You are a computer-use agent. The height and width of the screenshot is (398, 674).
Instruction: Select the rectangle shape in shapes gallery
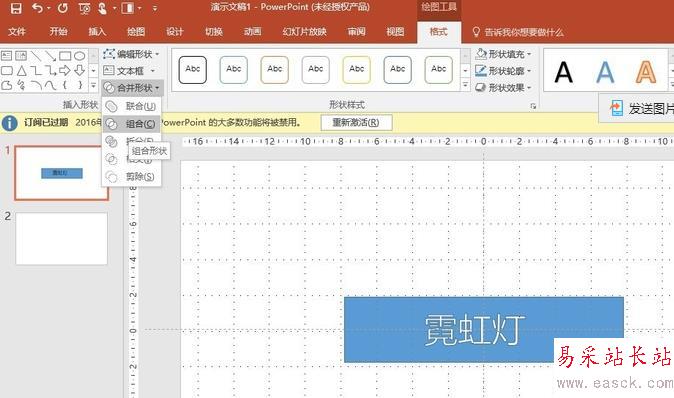coord(65,56)
